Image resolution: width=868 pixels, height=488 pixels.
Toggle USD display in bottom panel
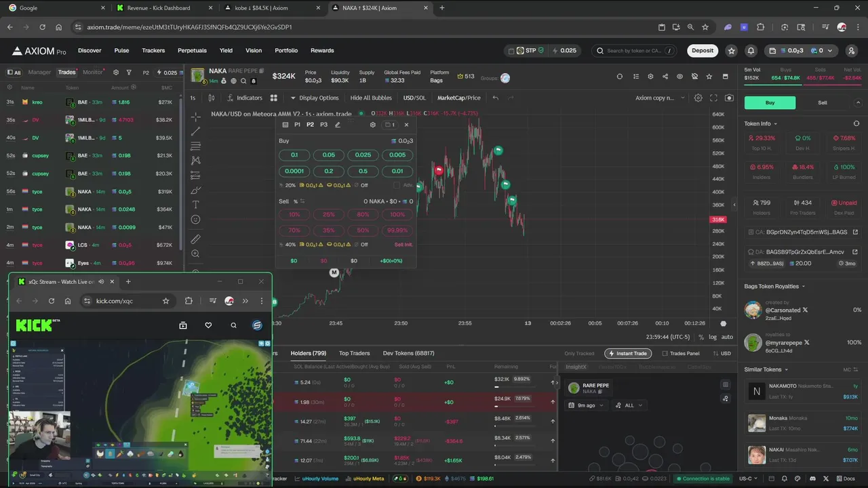(722, 353)
